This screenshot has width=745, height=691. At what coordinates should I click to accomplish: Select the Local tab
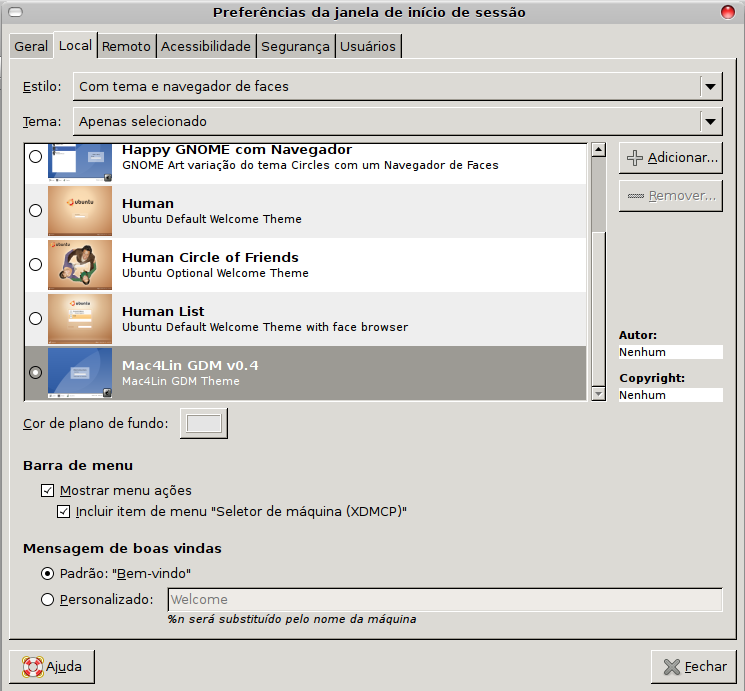[x=75, y=46]
